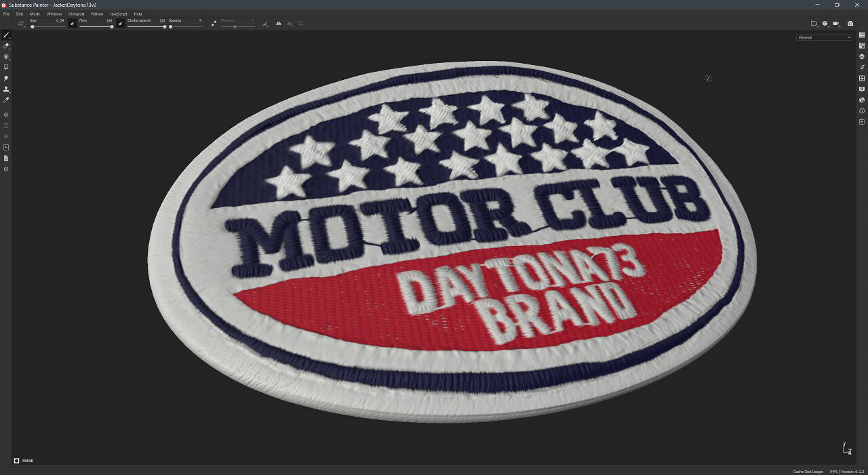The height and width of the screenshot is (475, 868).
Task: Toggle pen pressure for Flow
Action: [x=121, y=23]
